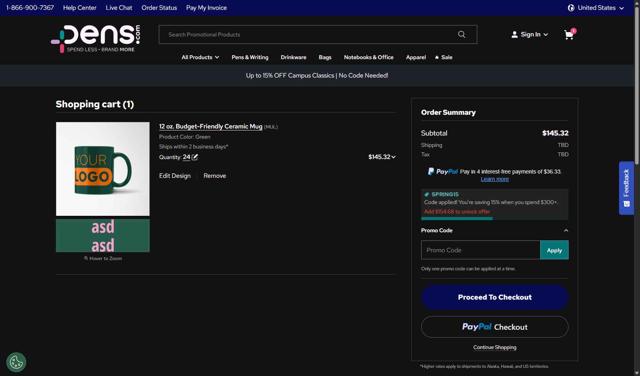Click the Subtotal amount $145.32
Image resolution: width=640 pixels, height=376 pixels.
555,133
